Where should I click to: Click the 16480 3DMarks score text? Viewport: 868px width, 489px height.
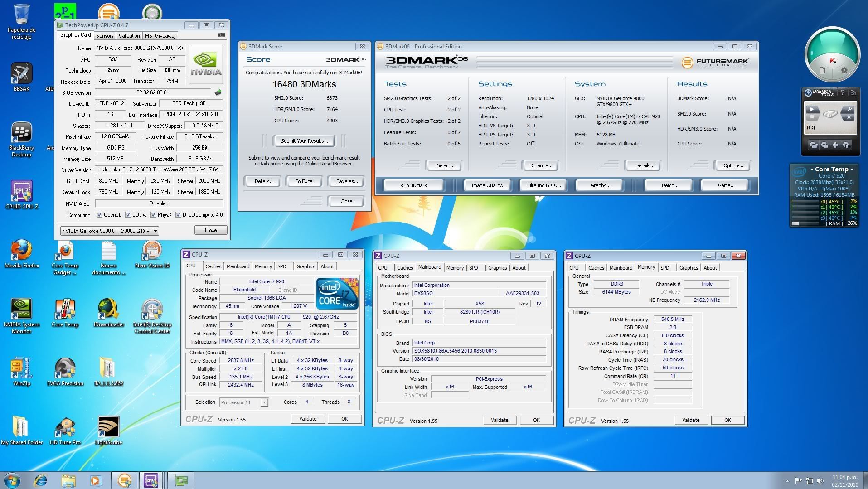tap(304, 84)
